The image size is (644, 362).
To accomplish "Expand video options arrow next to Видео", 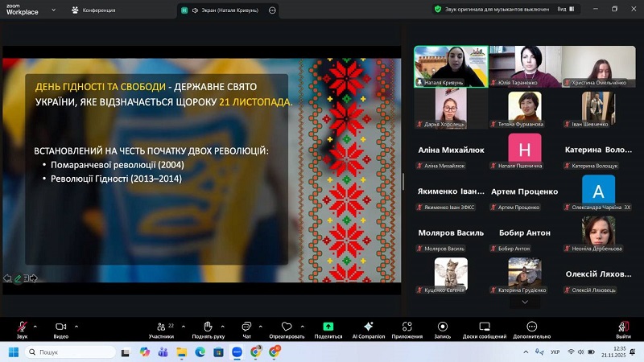I will (x=76, y=325).
